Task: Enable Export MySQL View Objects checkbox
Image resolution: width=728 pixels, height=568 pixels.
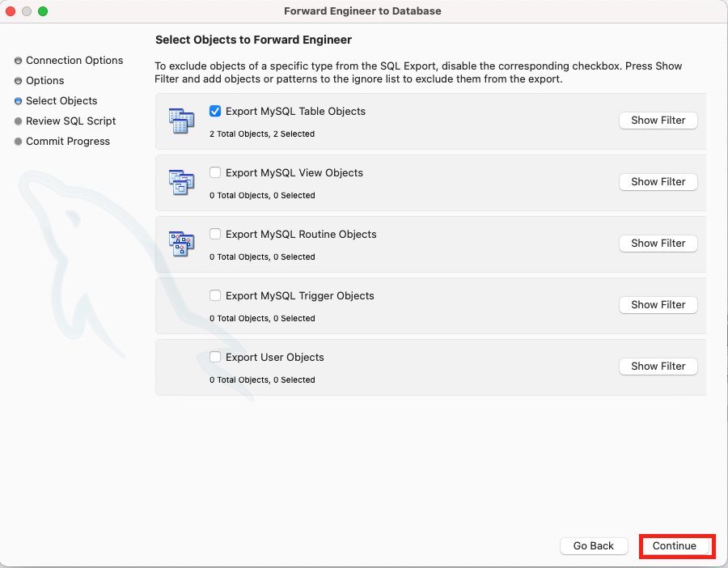Action: click(215, 172)
